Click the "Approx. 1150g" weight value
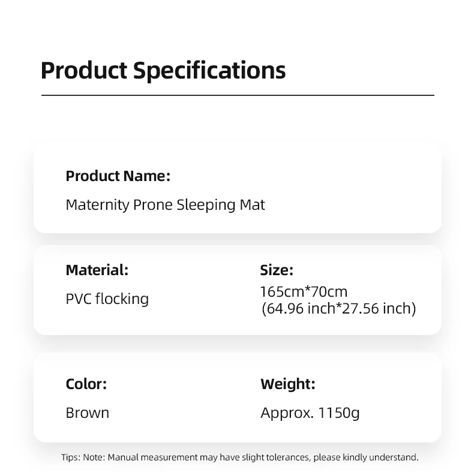 pyautogui.click(x=310, y=413)
